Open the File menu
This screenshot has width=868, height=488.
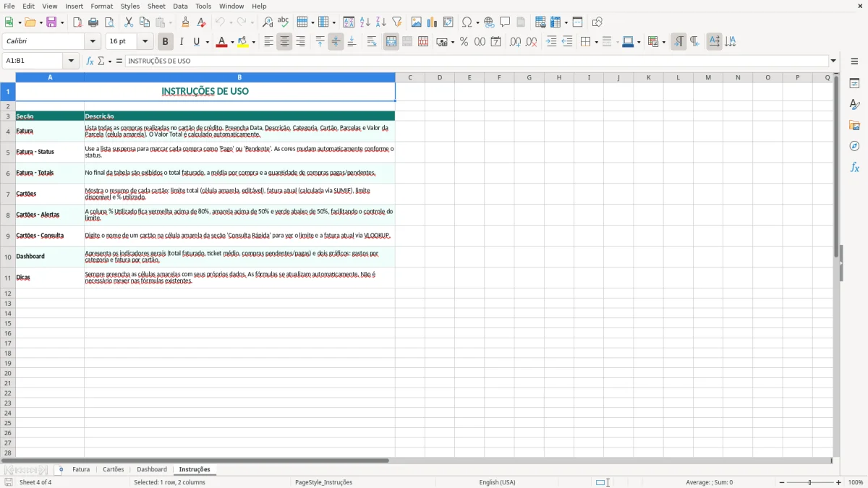[x=9, y=6]
